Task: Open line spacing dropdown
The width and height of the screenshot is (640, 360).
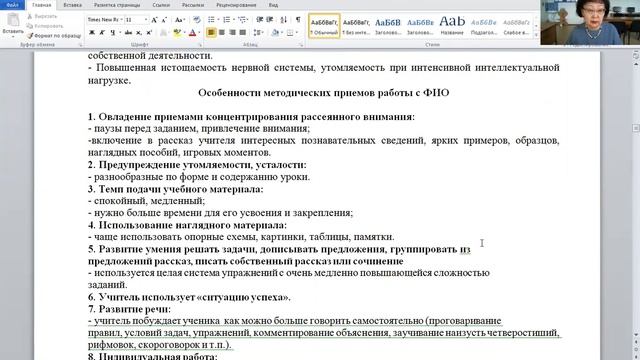Action: tap(258, 33)
